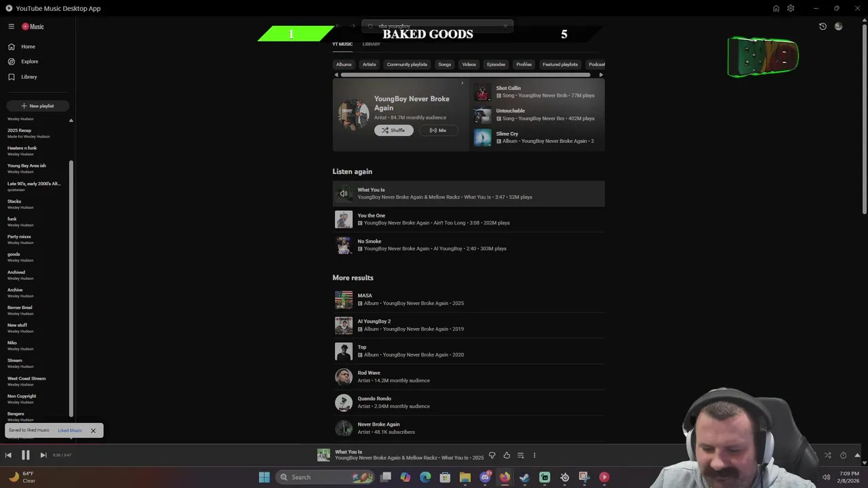Open the hamburger guide menu icon
Image resolution: width=868 pixels, height=488 pixels.
11,26
